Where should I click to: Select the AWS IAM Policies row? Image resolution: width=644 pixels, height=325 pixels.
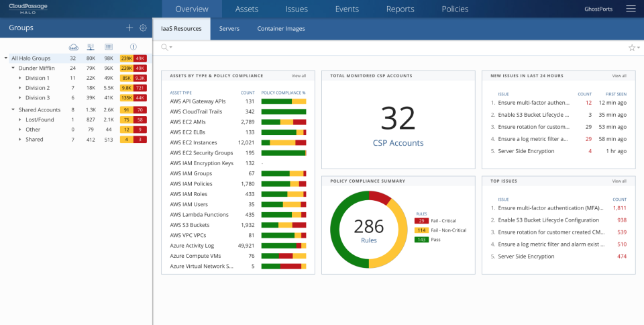tap(237, 184)
